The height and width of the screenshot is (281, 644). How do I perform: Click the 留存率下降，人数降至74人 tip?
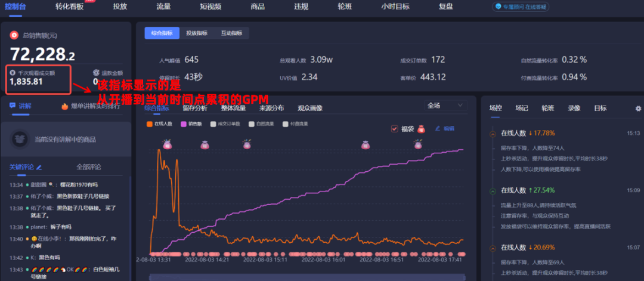[532, 147]
